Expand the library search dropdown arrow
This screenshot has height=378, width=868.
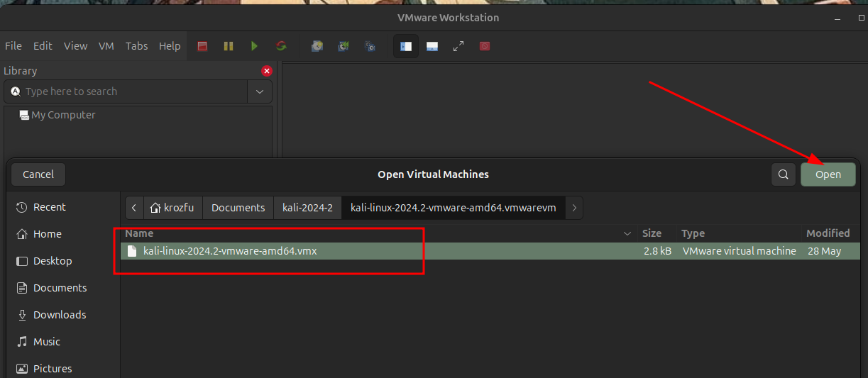[x=259, y=91]
